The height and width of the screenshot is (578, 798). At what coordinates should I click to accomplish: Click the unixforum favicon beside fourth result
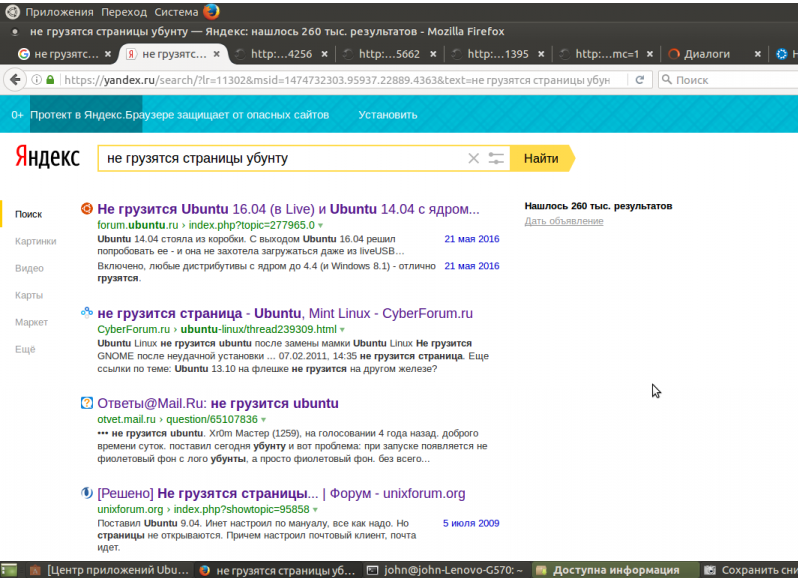point(87,493)
